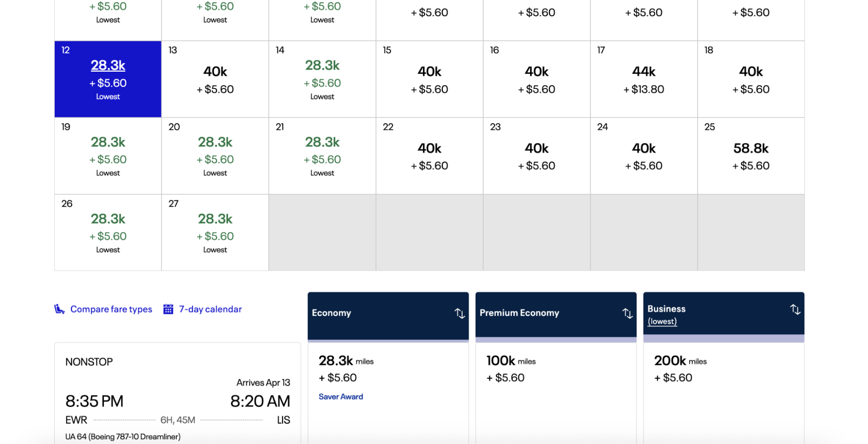This screenshot has width=868, height=444.
Task: Open the 7-day calendar view
Action: [x=210, y=309]
